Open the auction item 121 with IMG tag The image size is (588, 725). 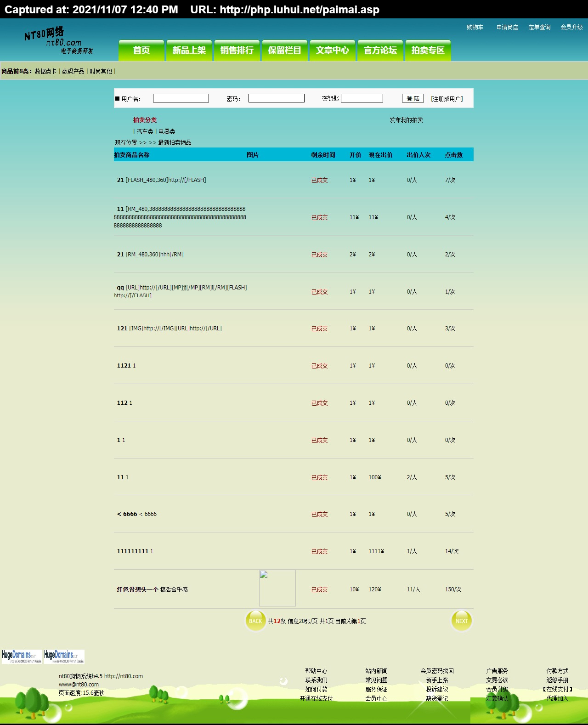pos(122,329)
